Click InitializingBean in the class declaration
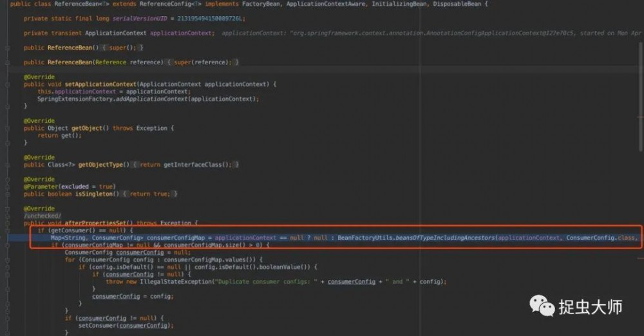The image size is (644, 336). [x=399, y=4]
